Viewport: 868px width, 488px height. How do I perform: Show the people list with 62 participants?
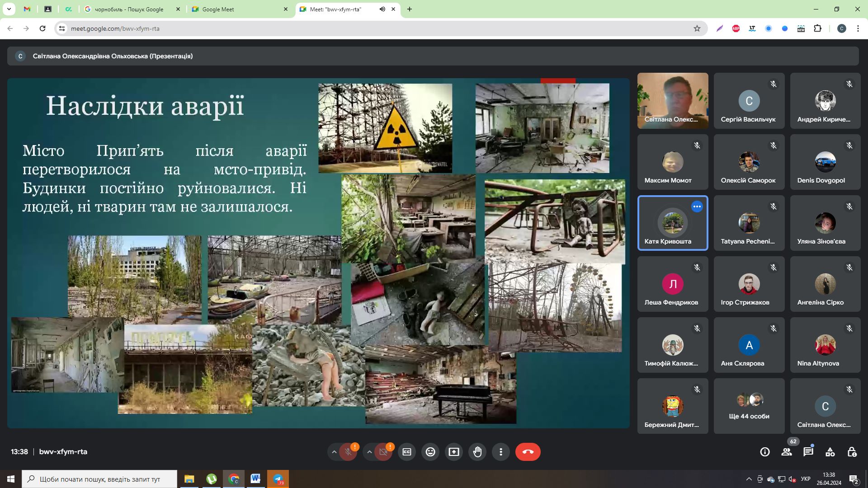click(787, 452)
